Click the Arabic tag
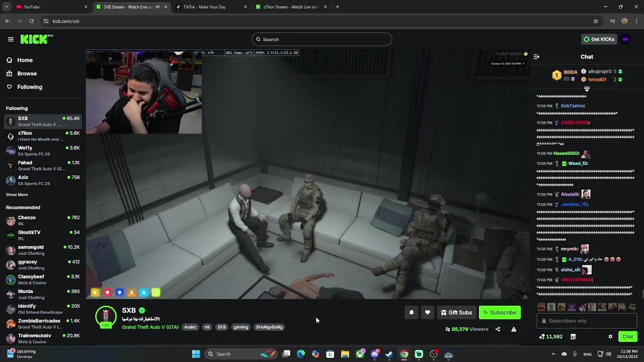The height and width of the screenshot is (362, 644). click(191, 327)
